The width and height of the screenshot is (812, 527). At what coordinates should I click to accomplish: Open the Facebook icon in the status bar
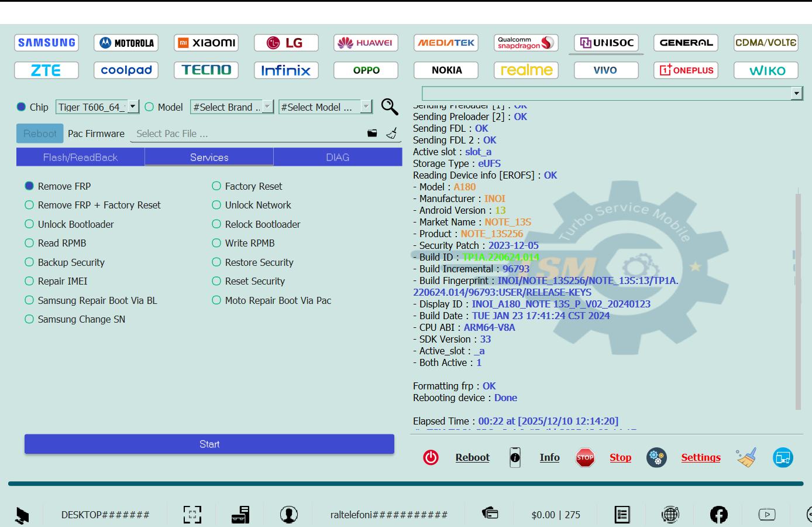[718, 515]
